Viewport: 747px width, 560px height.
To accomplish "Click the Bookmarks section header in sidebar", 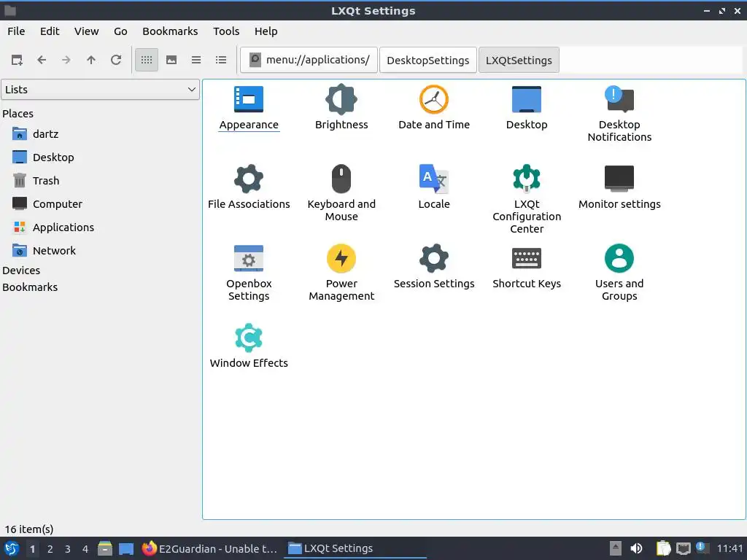I will pyautogui.click(x=30, y=287).
